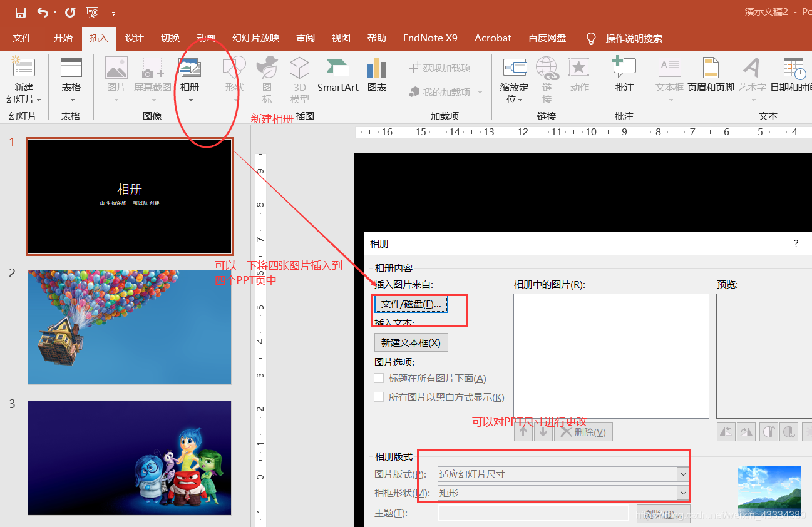Select slide 1 相册 title thumbnail
This screenshot has width=812, height=527.
tap(130, 197)
